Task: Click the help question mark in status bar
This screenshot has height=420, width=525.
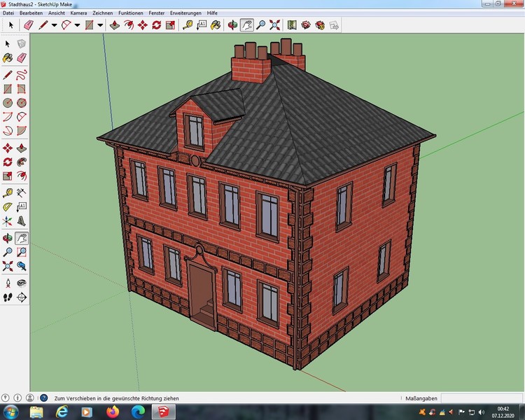Action: 43,398
